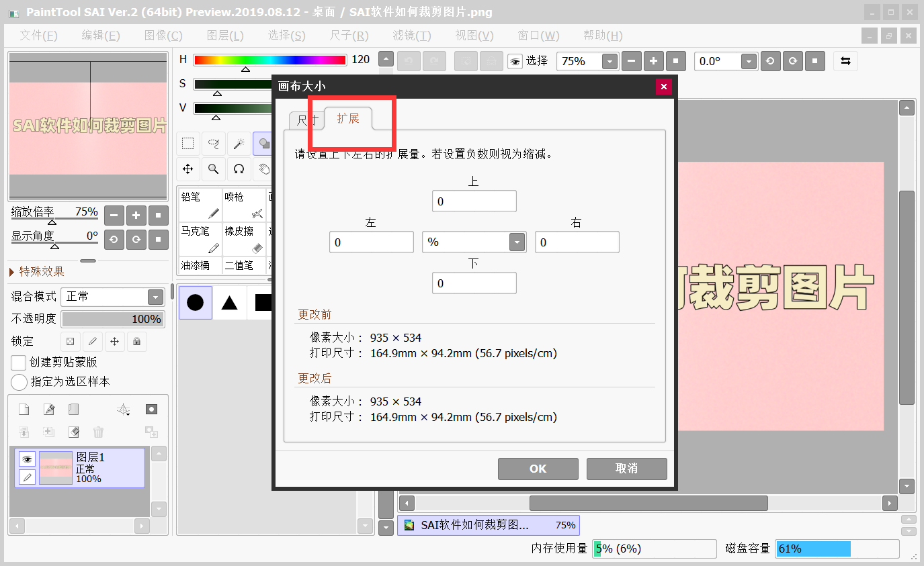Create a new linework pen layer

(48, 410)
